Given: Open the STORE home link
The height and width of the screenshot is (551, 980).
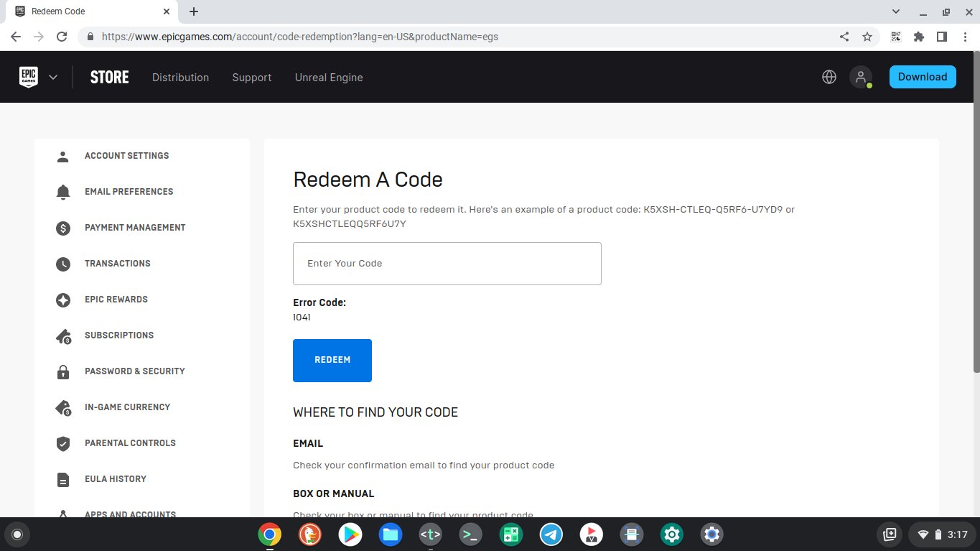Looking at the screenshot, I should pos(110,78).
